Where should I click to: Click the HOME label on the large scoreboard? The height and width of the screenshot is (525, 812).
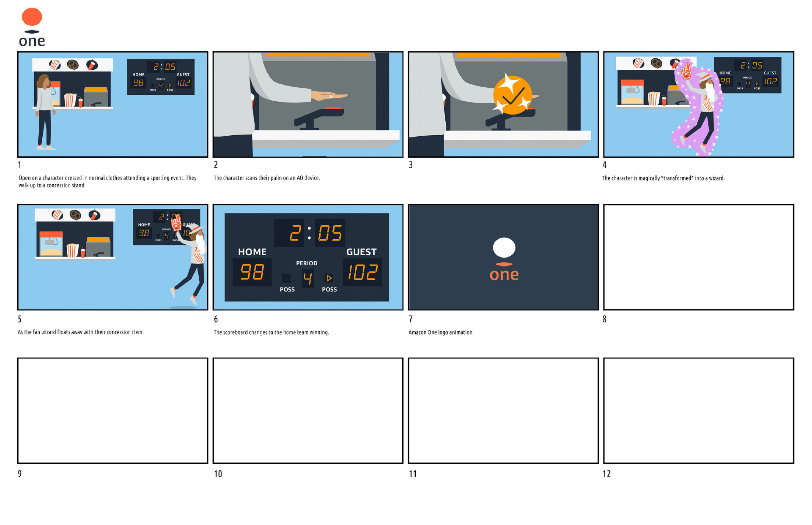pyautogui.click(x=252, y=252)
